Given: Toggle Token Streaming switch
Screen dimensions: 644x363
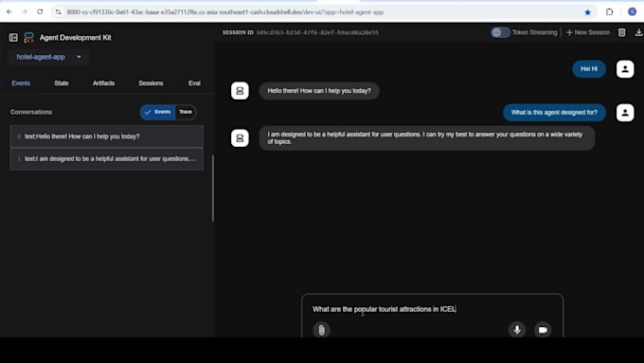Looking at the screenshot, I should (x=500, y=32).
